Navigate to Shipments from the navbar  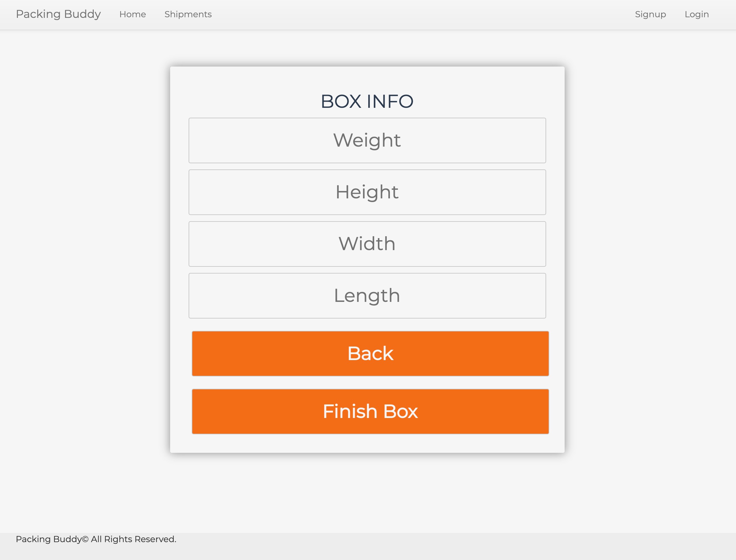pos(188,14)
